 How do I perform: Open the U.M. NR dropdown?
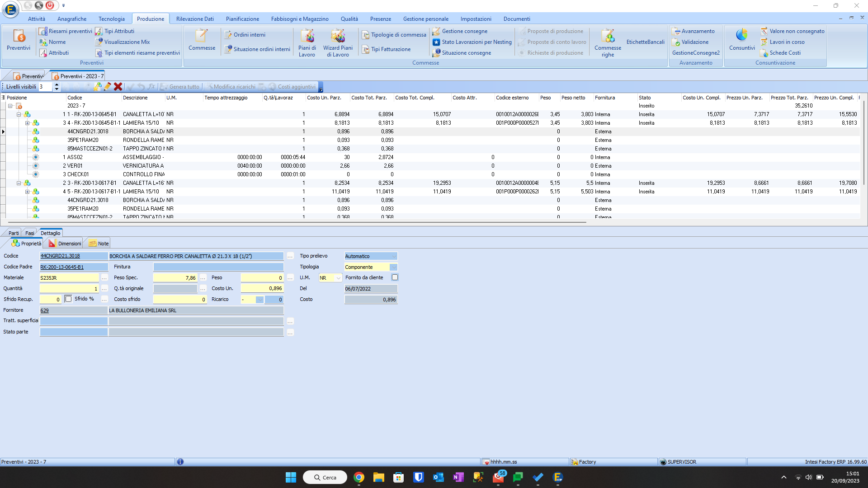338,278
